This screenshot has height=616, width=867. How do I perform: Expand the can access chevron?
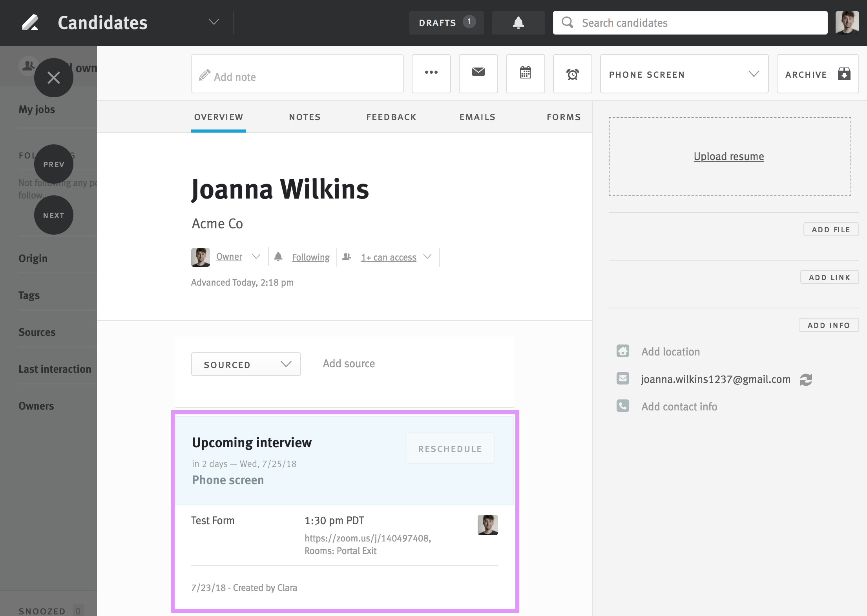pos(427,257)
